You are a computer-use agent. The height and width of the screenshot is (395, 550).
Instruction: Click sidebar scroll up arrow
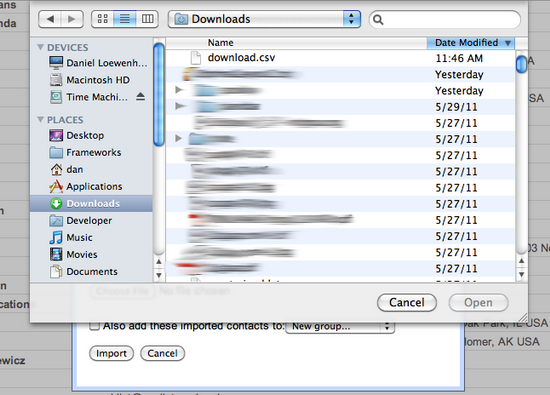pyautogui.click(x=159, y=262)
